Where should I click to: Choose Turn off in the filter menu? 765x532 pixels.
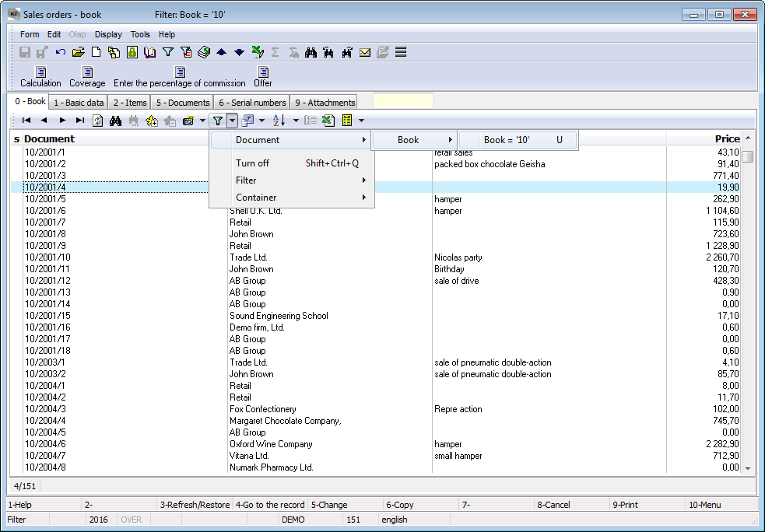pyautogui.click(x=252, y=163)
